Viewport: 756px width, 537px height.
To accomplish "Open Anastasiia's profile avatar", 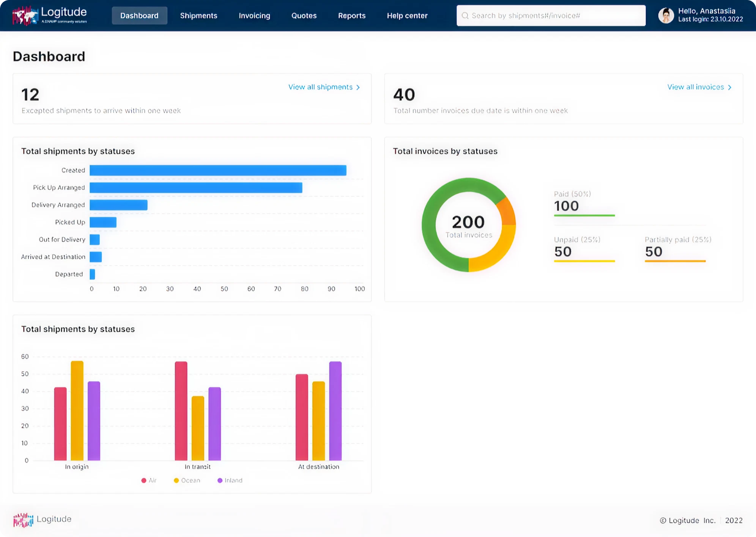I will pos(666,16).
